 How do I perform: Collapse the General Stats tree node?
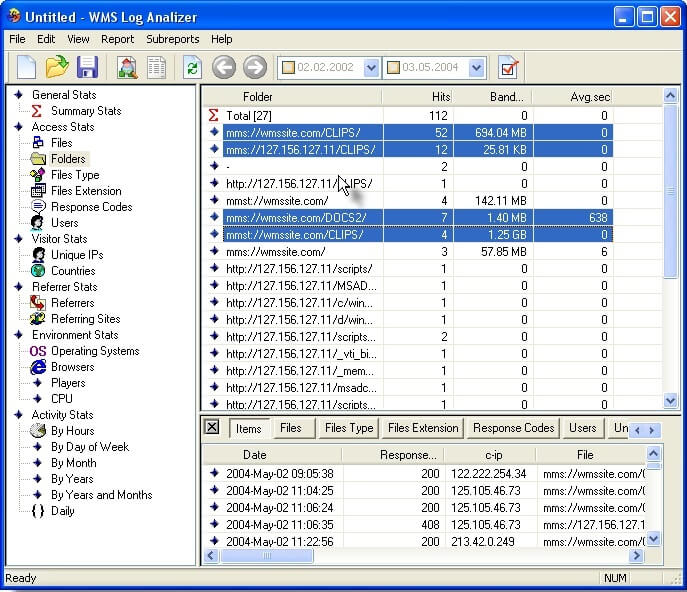(18, 95)
